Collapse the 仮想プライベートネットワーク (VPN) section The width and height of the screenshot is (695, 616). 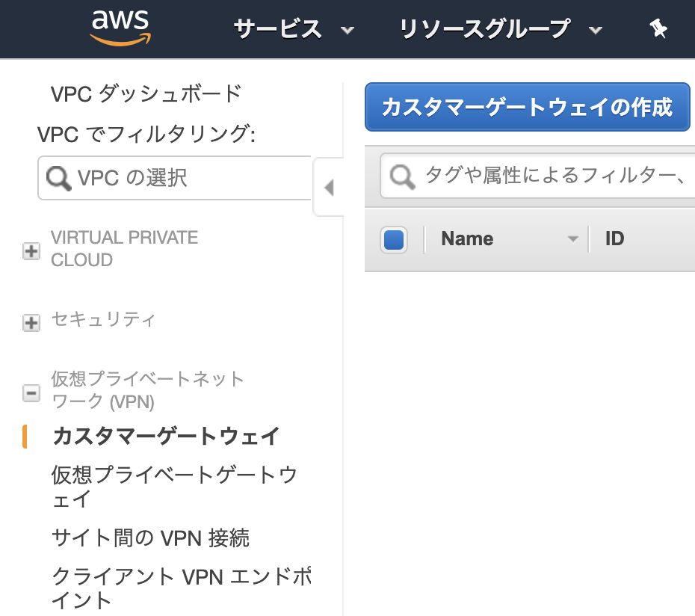point(31,393)
